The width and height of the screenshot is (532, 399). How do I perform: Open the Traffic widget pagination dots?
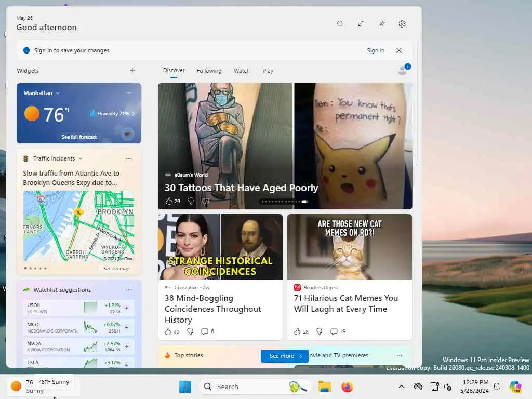click(x=35, y=268)
